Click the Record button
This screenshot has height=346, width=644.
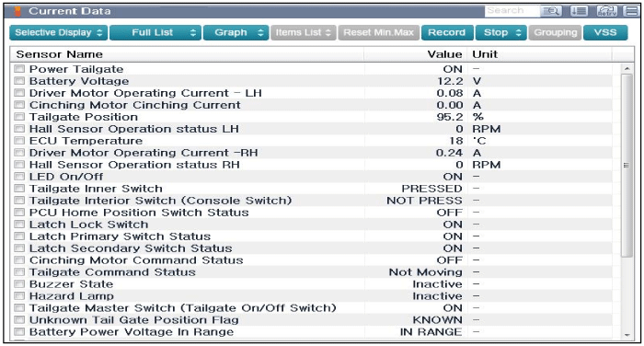(447, 32)
